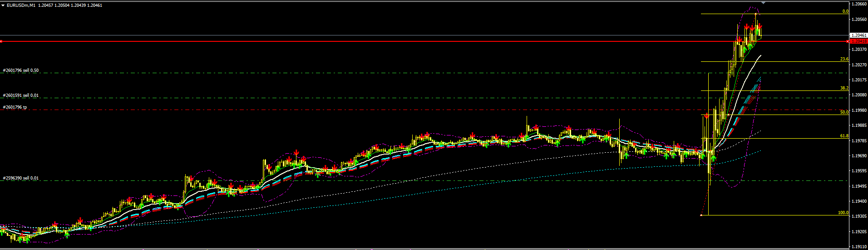Click price scale value 1.20080
This screenshot has width=868, height=250.
tap(859, 95)
